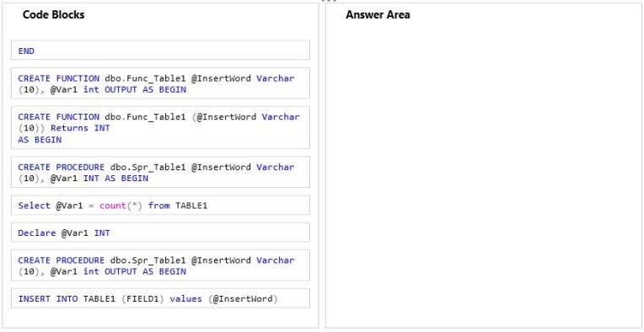Image resolution: width=644 pixels, height=332 pixels.
Task: Click 'int OUTPUT AS BEGIN' in procedure block
Action: pyautogui.click(x=135, y=271)
